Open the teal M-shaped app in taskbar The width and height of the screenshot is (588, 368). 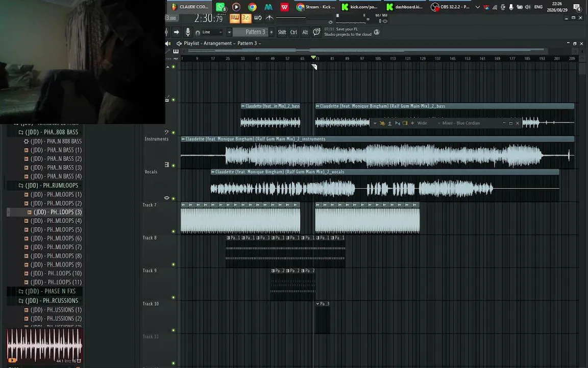268,7
